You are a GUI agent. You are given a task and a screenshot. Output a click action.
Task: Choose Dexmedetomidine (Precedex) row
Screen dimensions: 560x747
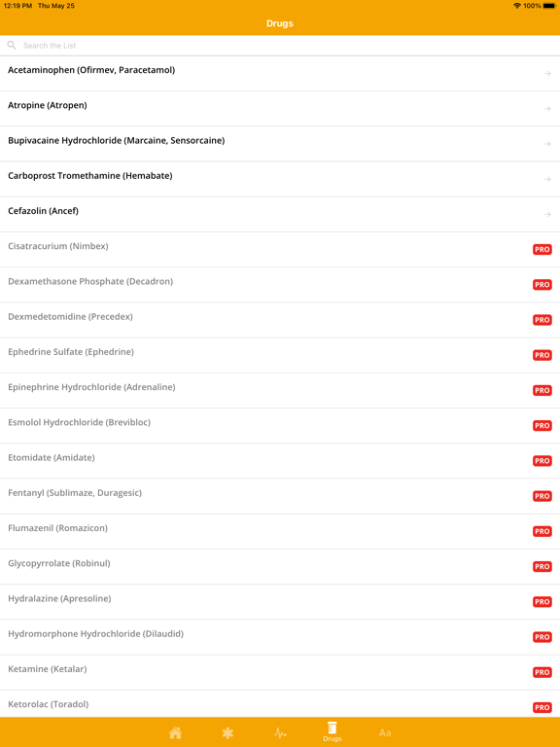coord(280,320)
